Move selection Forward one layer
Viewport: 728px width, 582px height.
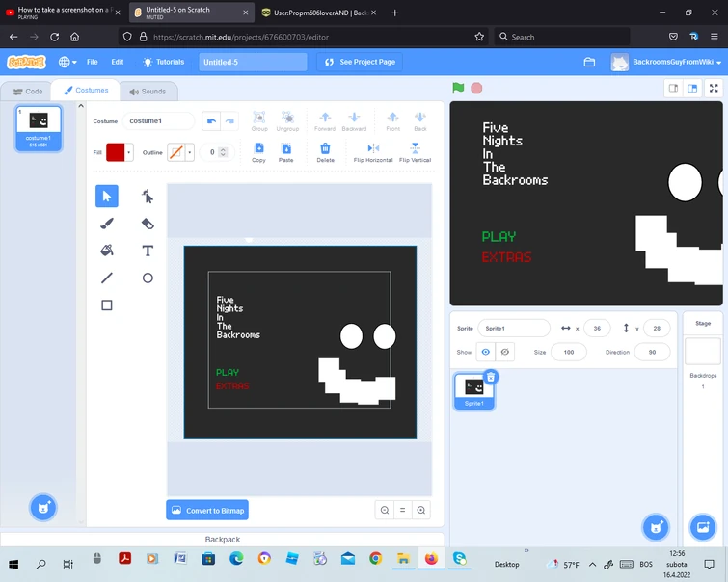click(x=325, y=121)
